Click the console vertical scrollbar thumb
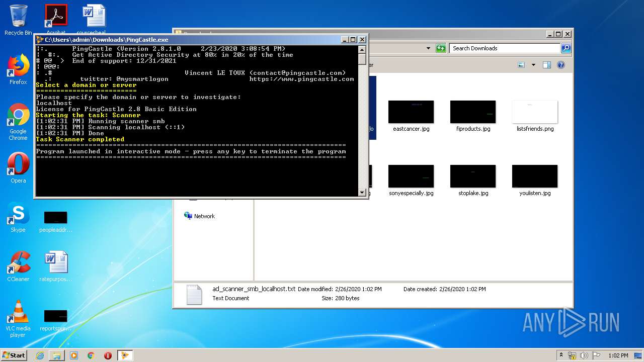 click(x=362, y=59)
